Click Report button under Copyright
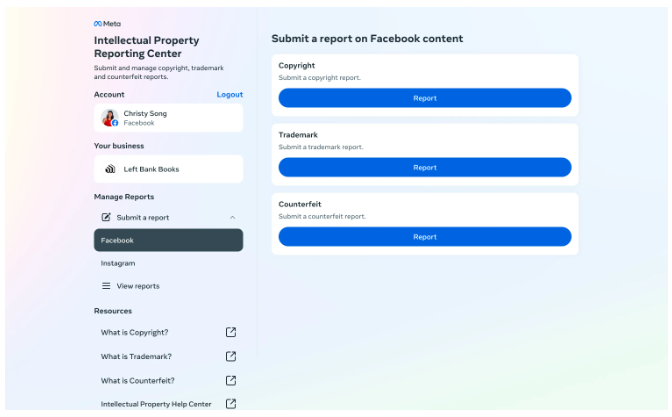This screenshot has height=417, width=672. (425, 98)
